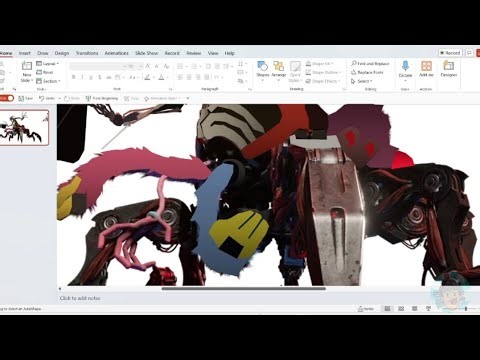Image resolution: width=480 pixels, height=360 pixels.
Task: Open Customize Quick Access Toolbar arrow
Action: (x=188, y=98)
